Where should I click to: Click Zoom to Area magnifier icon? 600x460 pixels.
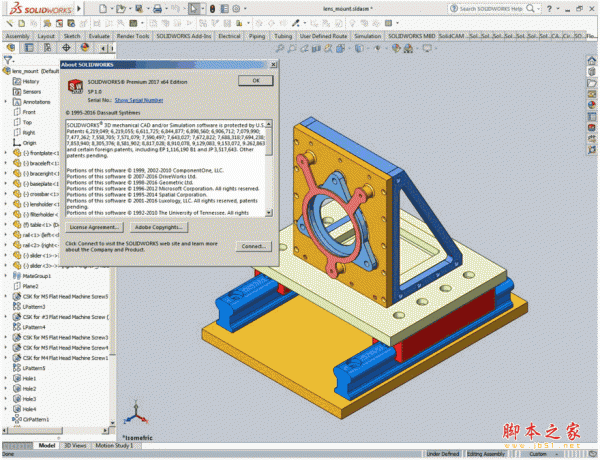292,49
